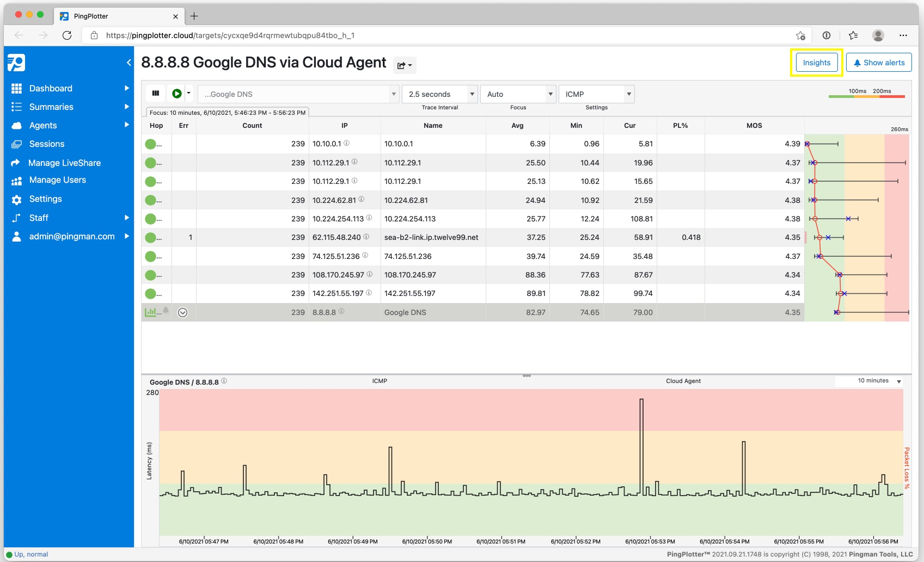Click the Insights button
This screenshot has height=562, width=924.
(x=817, y=63)
